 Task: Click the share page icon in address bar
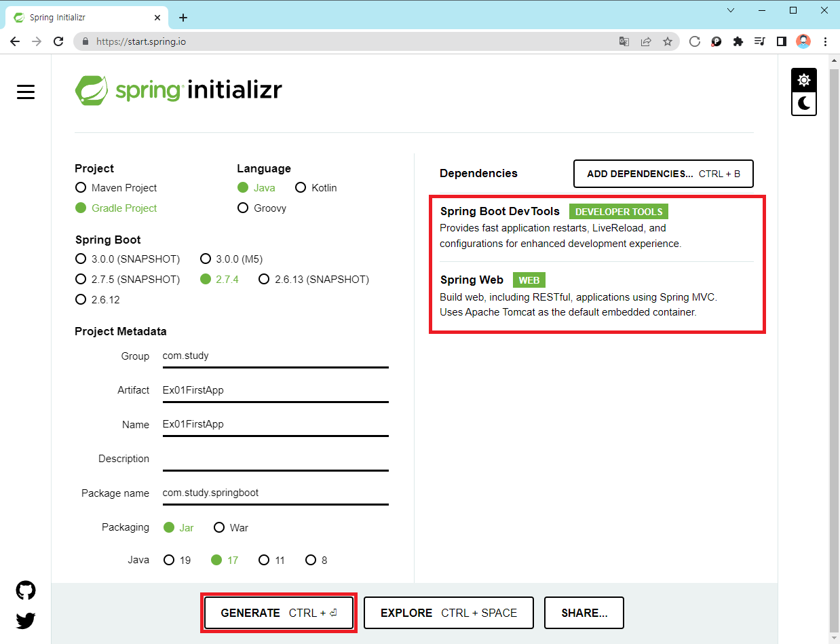[x=646, y=41]
